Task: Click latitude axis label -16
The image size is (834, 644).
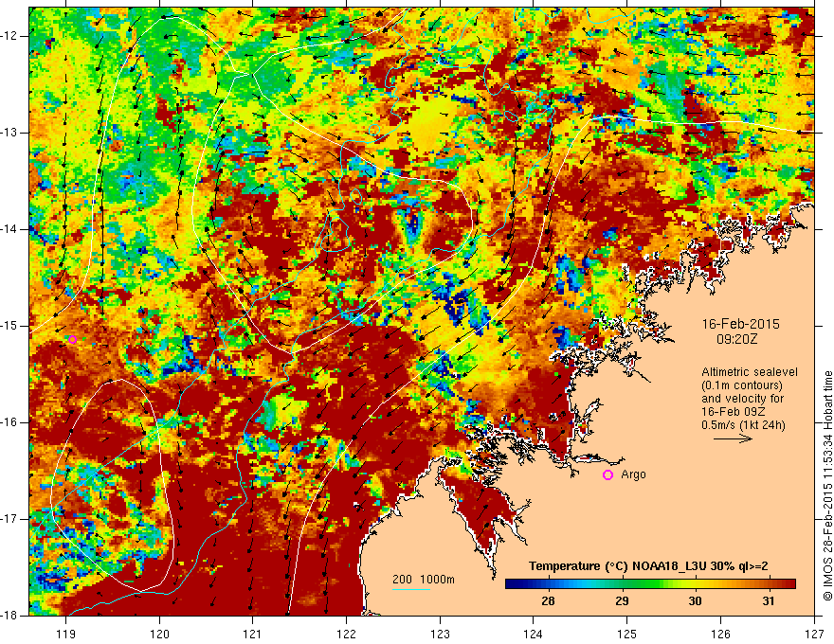Action: (10, 422)
